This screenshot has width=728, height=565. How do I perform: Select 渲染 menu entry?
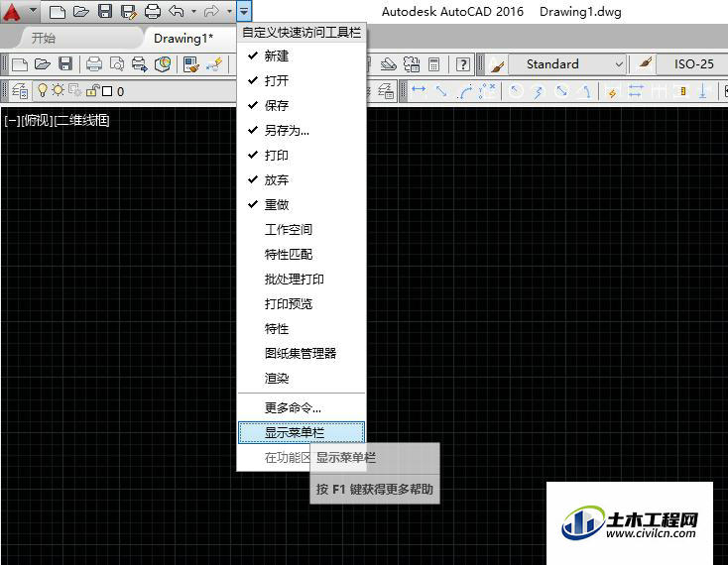(x=301, y=379)
